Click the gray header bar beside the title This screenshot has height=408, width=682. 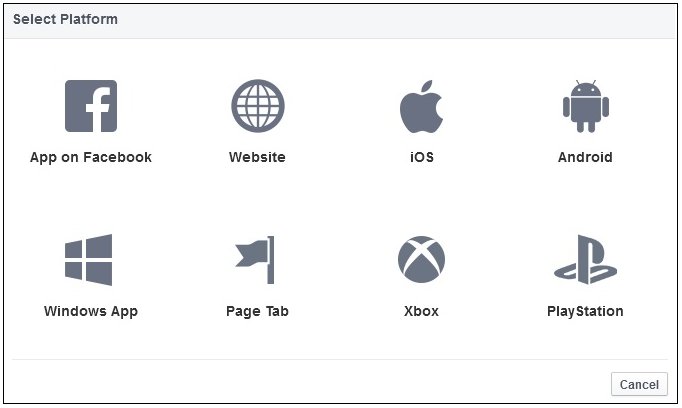(391, 21)
